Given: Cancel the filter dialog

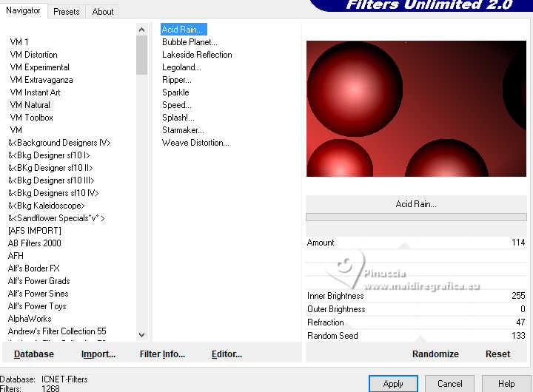Looking at the screenshot, I should (x=450, y=384).
